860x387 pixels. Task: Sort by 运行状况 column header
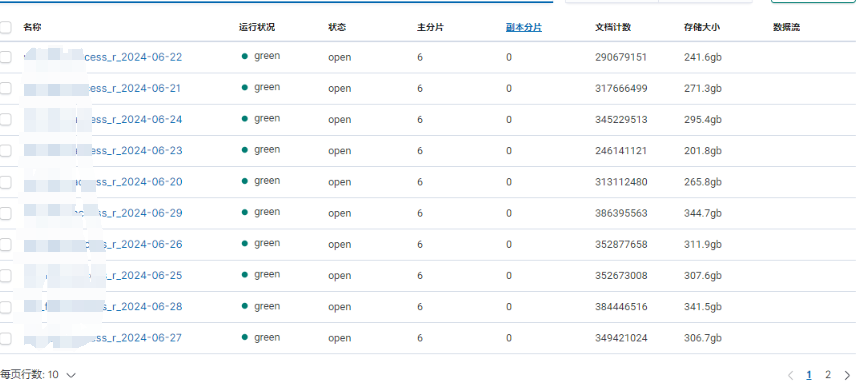[257, 27]
